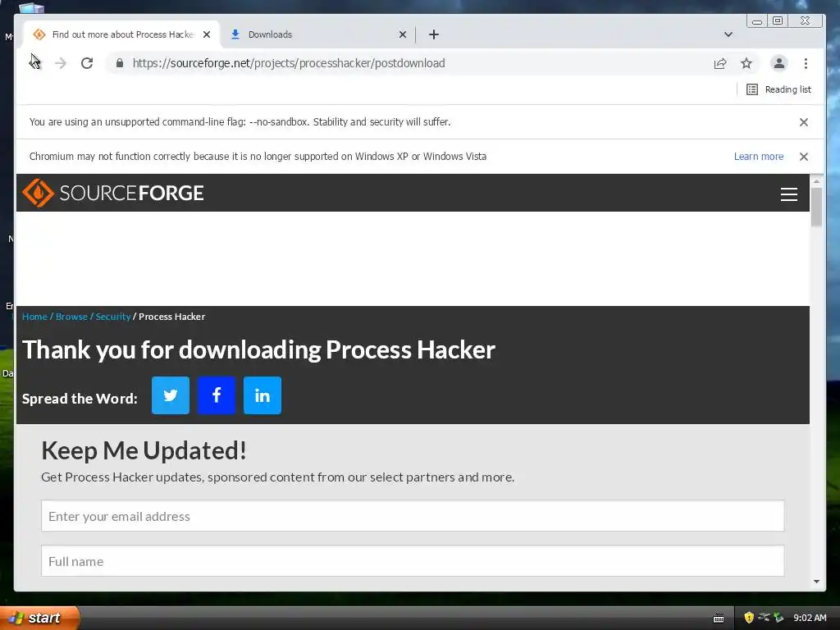
Task: Click the SourceForge logo
Action: point(113,193)
